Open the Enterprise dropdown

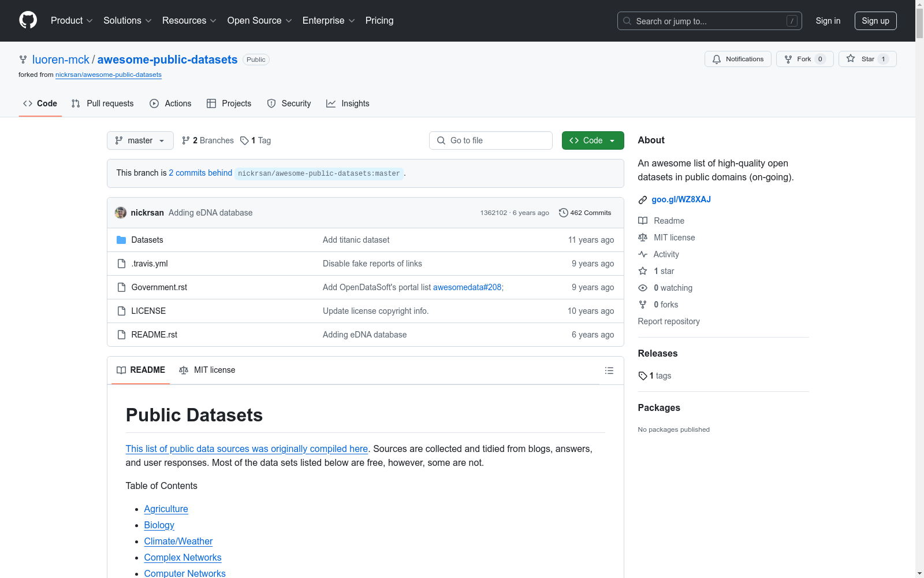coord(329,21)
